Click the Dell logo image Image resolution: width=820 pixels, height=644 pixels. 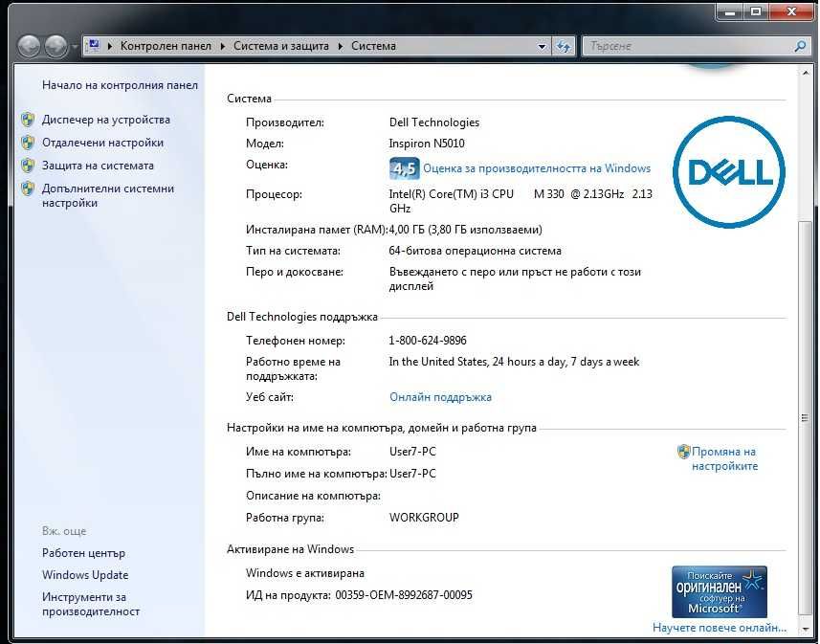729,172
